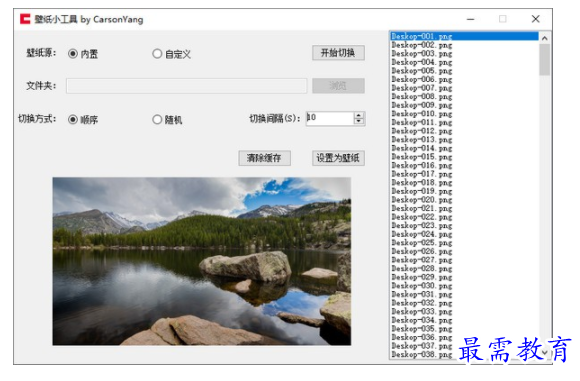
Task: Select Desktop-030.png in list
Action: pos(422,286)
